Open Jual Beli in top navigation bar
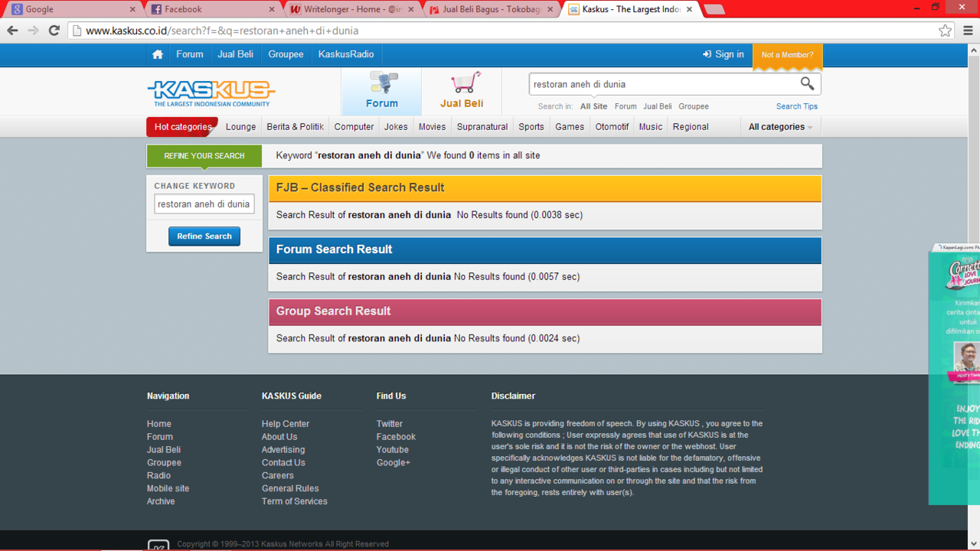 (x=235, y=54)
